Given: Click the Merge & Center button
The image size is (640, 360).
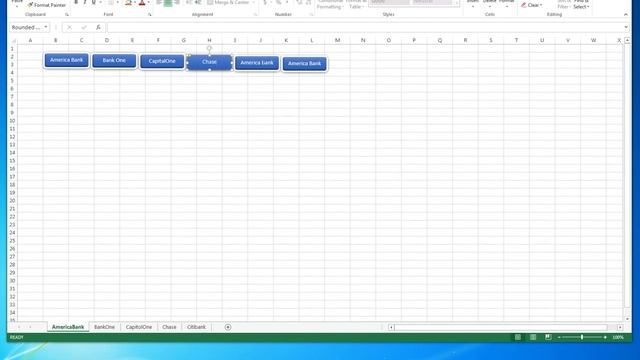Looking at the screenshot, I should tap(228, 2).
